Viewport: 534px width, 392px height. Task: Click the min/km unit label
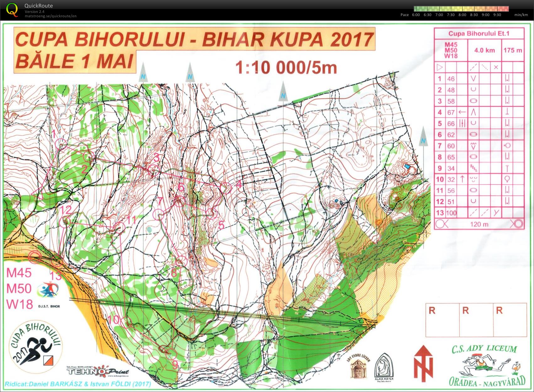coord(521,15)
